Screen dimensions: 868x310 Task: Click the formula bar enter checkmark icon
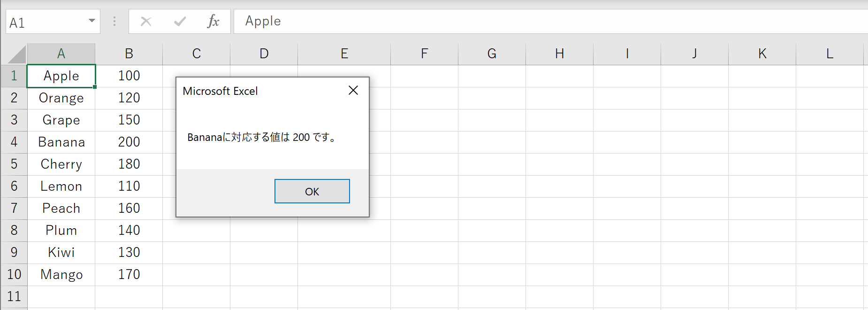click(180, 21)
